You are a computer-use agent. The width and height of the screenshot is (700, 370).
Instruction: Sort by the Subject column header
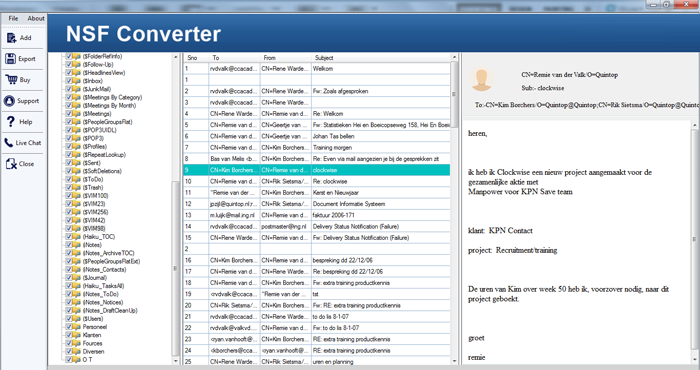(381, 58)
